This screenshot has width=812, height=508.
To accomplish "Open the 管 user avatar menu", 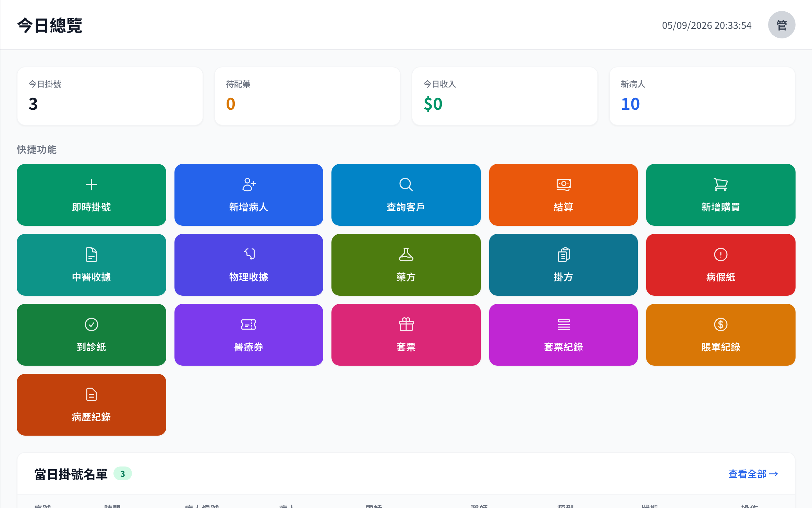I will coord(781,25).
